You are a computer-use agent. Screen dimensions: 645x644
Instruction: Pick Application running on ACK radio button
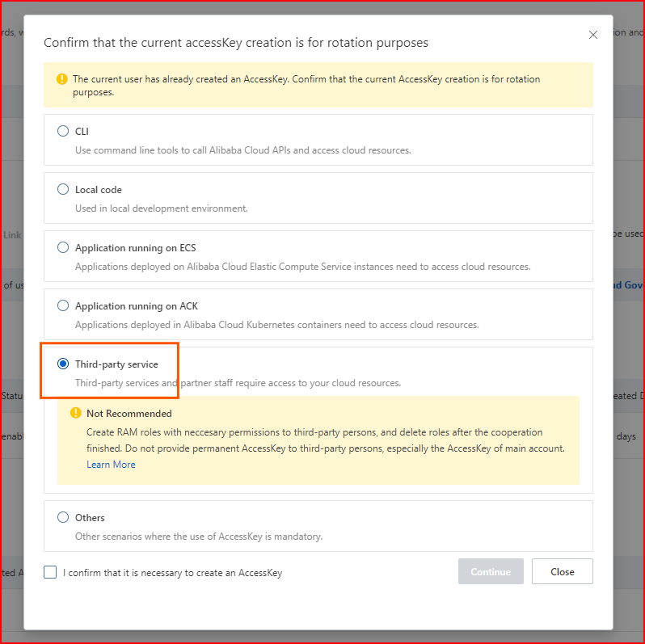63,305
